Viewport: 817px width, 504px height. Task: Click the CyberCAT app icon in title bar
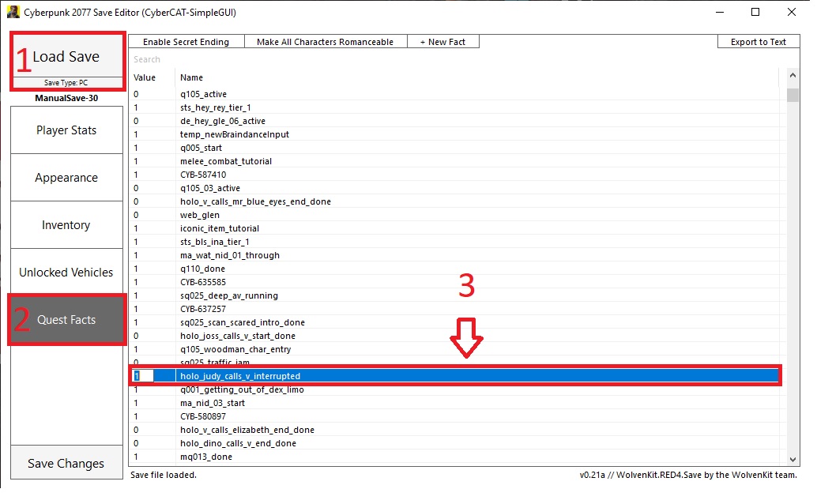(13, 12)
